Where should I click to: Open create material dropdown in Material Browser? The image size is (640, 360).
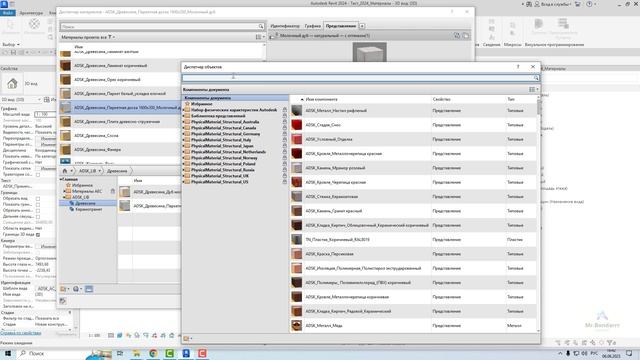pyautogui.click(x=77, y=289)
